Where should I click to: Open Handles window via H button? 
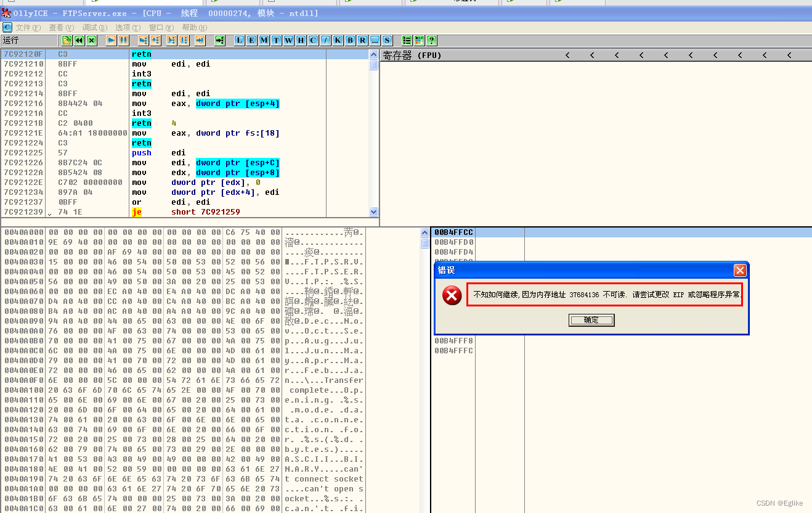coord(301,40)
